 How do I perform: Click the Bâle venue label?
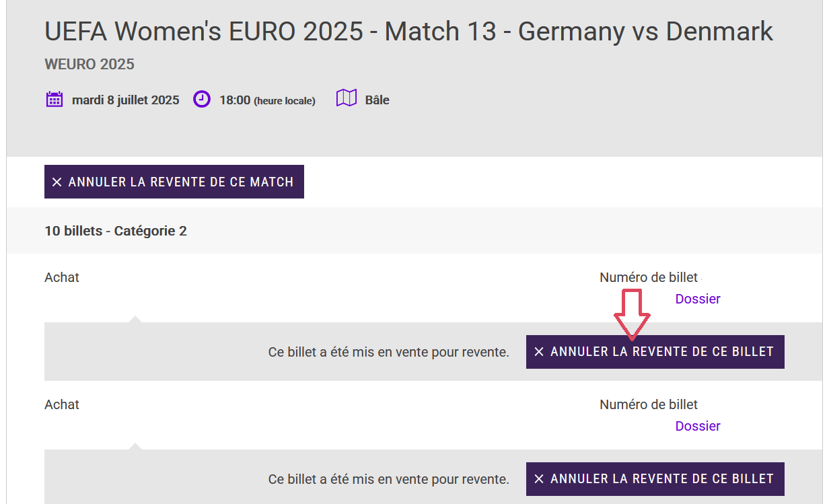point(377,100)
